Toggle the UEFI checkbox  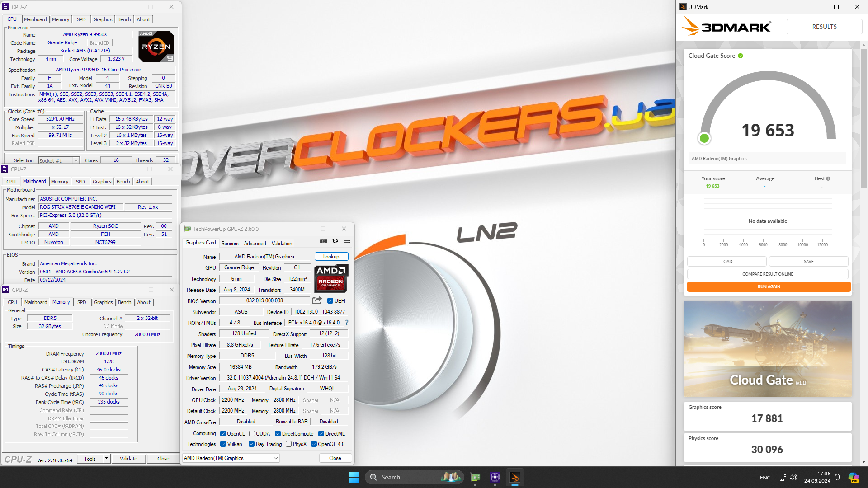point(330,301)
